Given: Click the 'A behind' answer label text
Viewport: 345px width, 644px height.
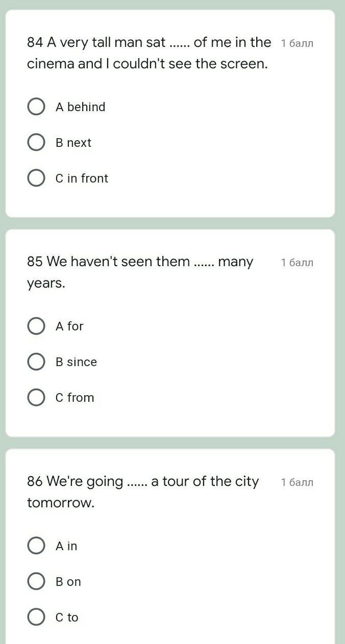Looking at the screenshot, I should pyautogui.click(x=80, y=107).
